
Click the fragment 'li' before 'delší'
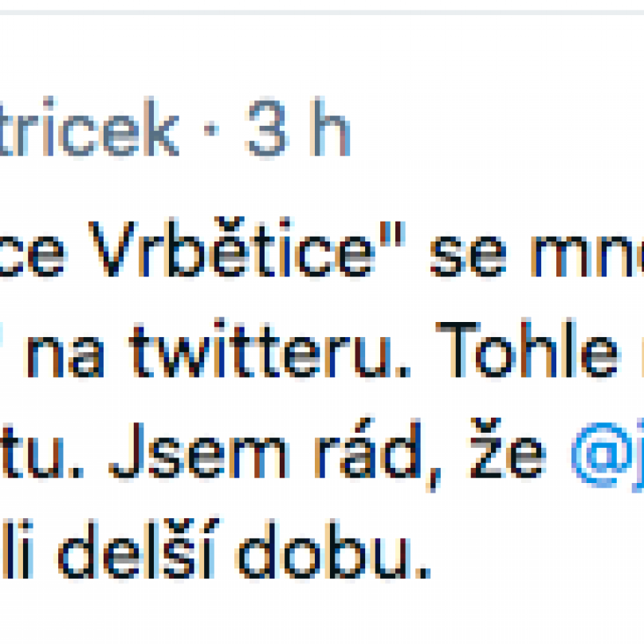click(x=17, y=548)
